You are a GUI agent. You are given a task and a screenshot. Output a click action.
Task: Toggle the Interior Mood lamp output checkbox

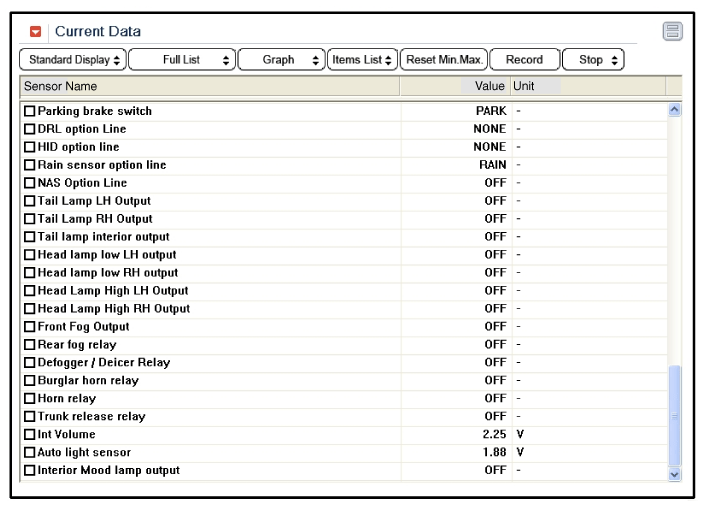[29, 470]
